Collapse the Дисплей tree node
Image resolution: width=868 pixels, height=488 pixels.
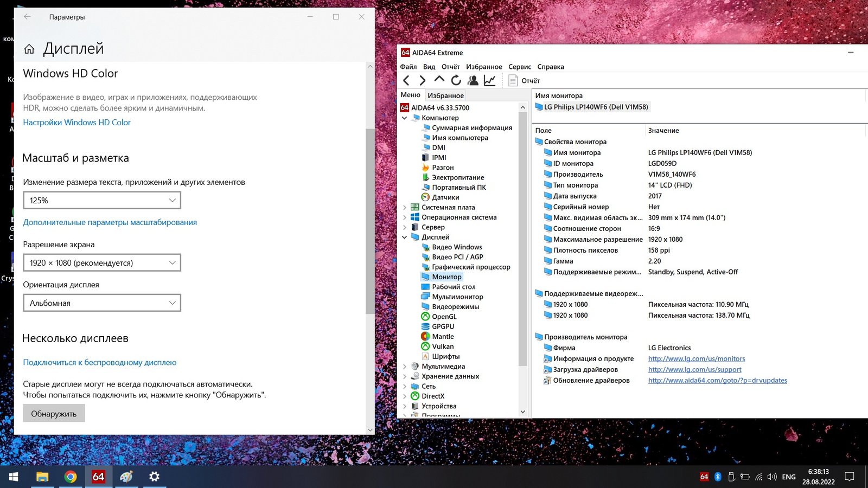click(405, 237)
